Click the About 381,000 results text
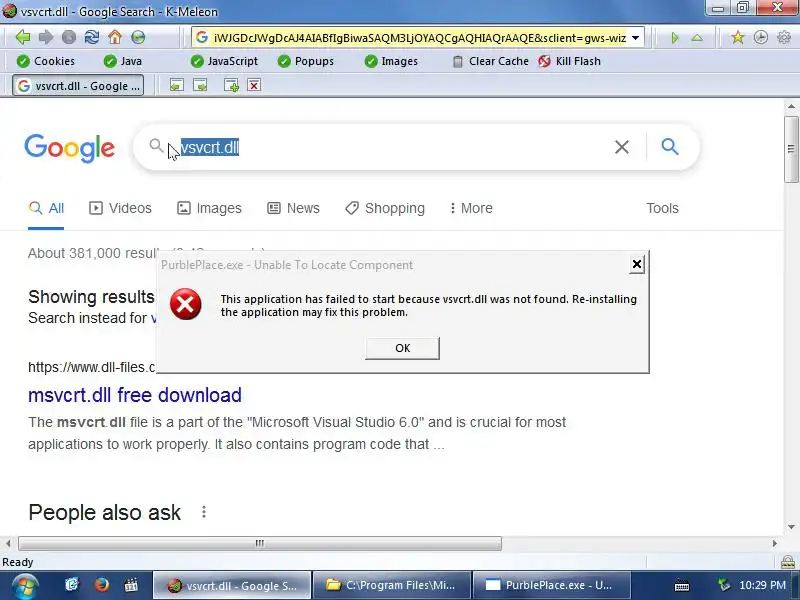800x600 pixels. (x=93, y=253)
